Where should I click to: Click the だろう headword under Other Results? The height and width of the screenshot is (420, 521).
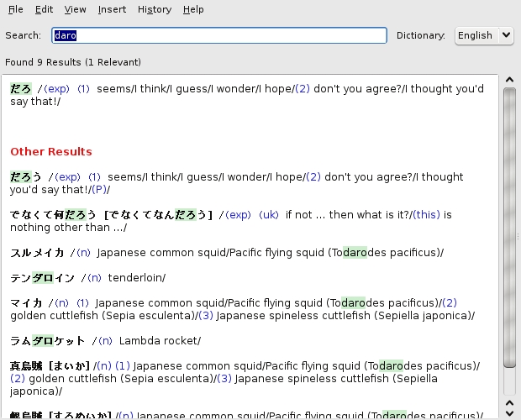coord(26,177)
